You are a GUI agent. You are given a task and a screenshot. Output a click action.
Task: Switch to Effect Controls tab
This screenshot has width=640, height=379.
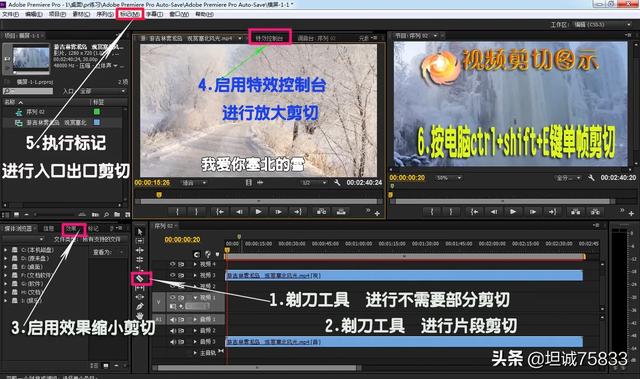[x=269, y=38]
